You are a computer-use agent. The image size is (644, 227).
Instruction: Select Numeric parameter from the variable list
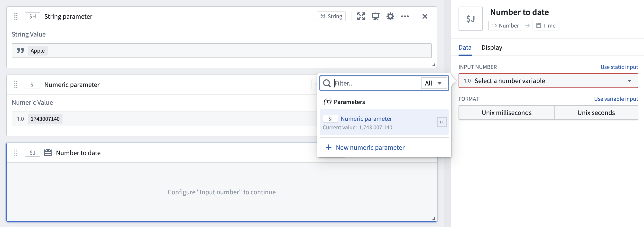click(x=384, y=122)
